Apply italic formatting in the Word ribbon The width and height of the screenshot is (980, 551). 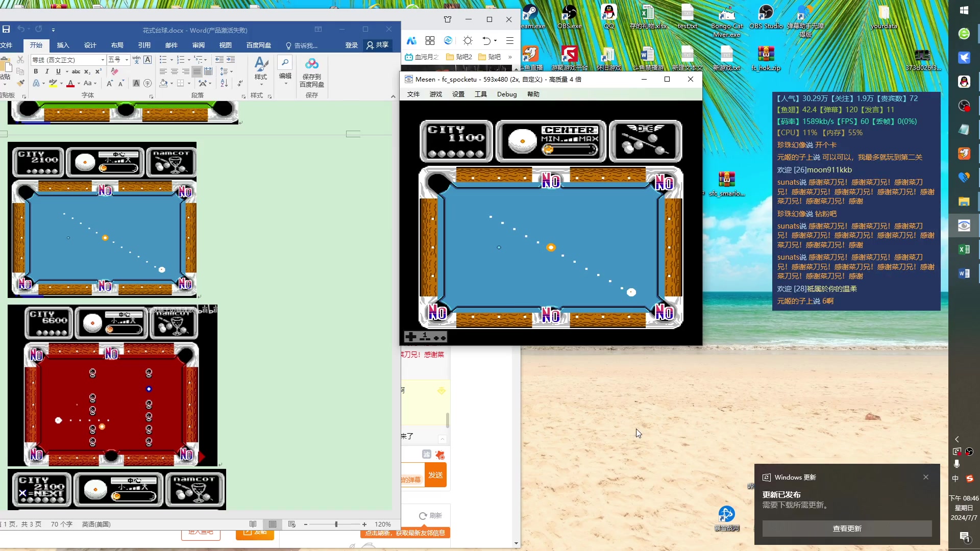[x=47, y=71]
